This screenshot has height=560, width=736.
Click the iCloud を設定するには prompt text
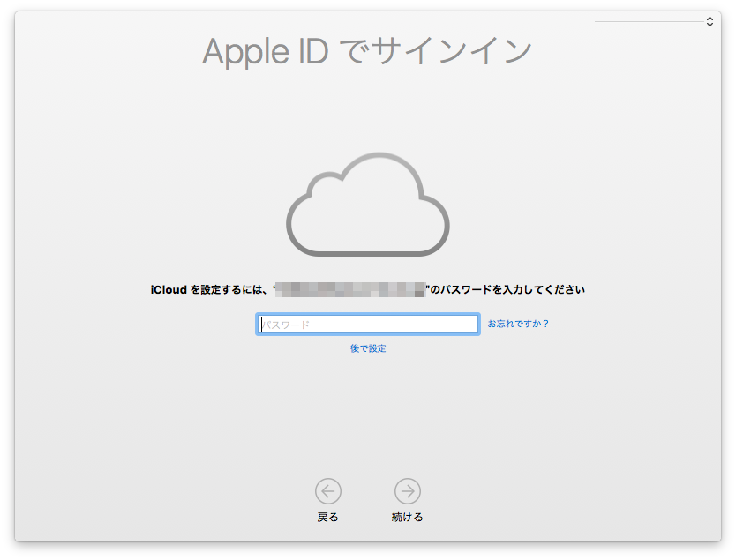coord(208,290)
